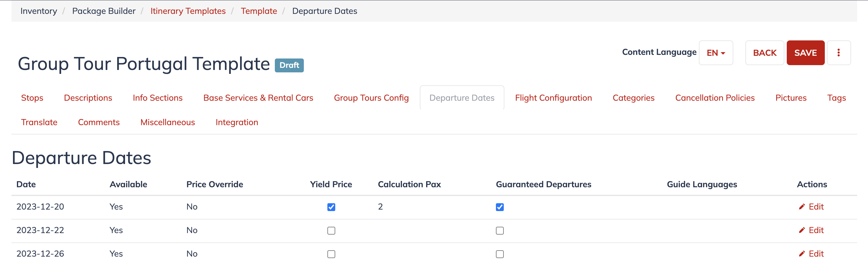The height and width of the screenshot is (278, 868).
Task: Click the pencil icon for 2023-12-26
Action: coord(802,254)
